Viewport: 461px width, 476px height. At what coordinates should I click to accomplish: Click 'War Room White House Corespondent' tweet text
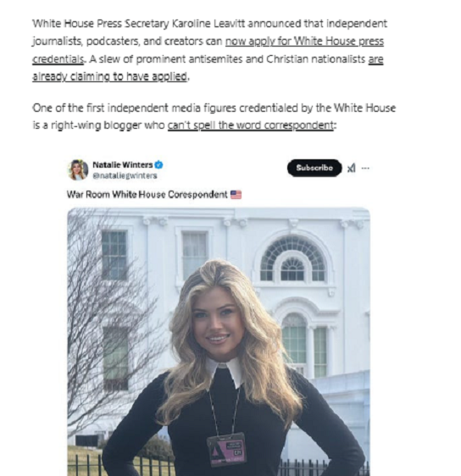[147, 194]
